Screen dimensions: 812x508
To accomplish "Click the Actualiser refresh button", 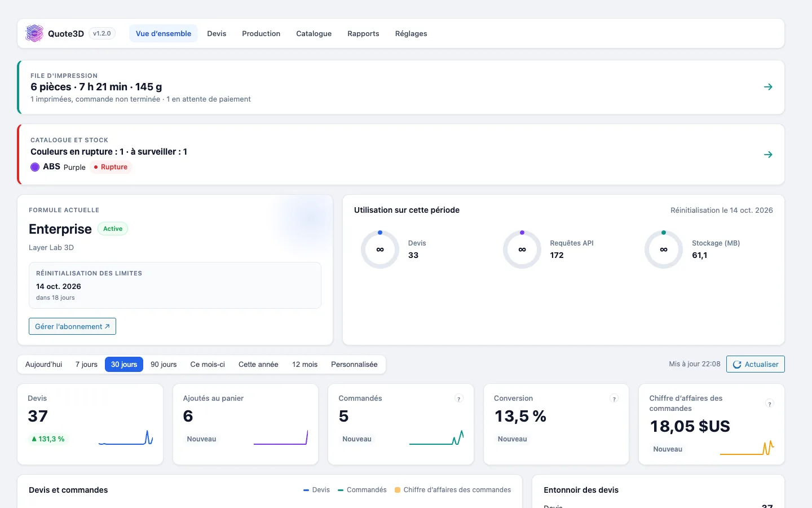I will point(756,364).
